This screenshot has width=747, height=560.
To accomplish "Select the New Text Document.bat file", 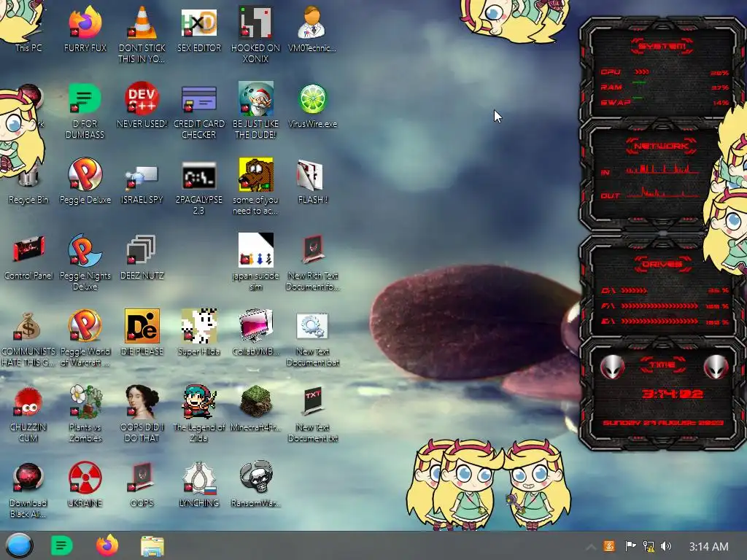I will click(312, 338).
